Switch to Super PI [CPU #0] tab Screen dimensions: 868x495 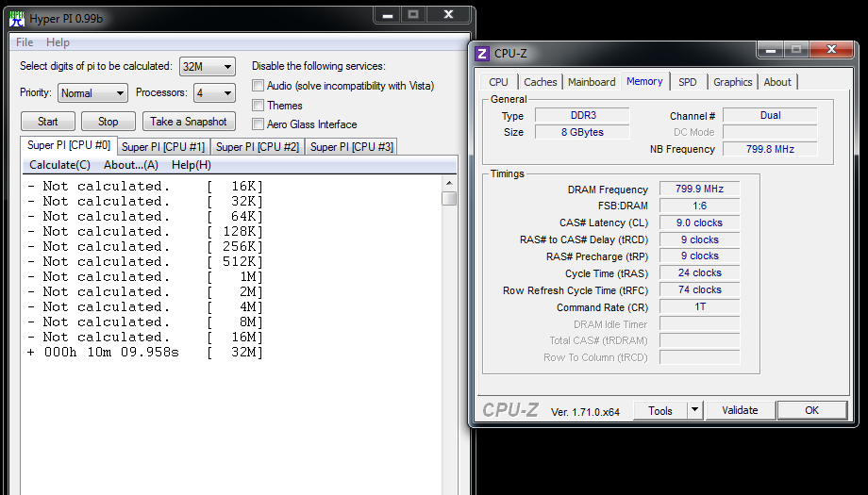pyautogui.click(x=69, y=145)
